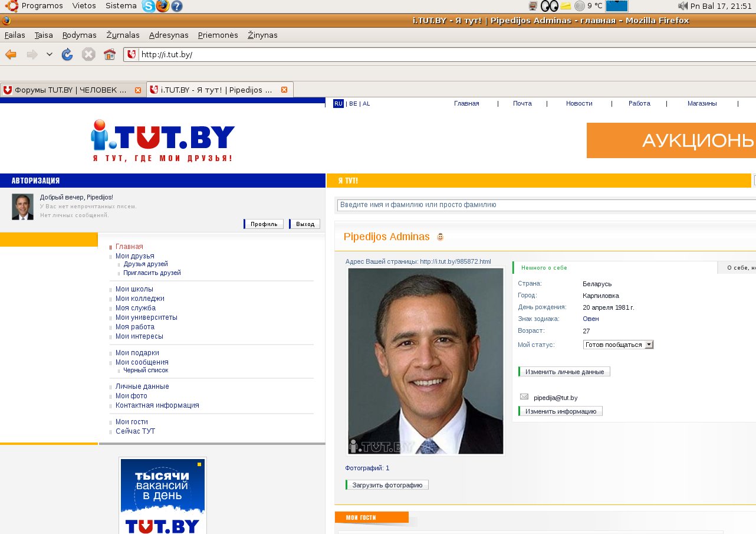This screenshot has width=756, height=534.
Task: Click the Загрузить фотографию button
Action: pos(387,485)
